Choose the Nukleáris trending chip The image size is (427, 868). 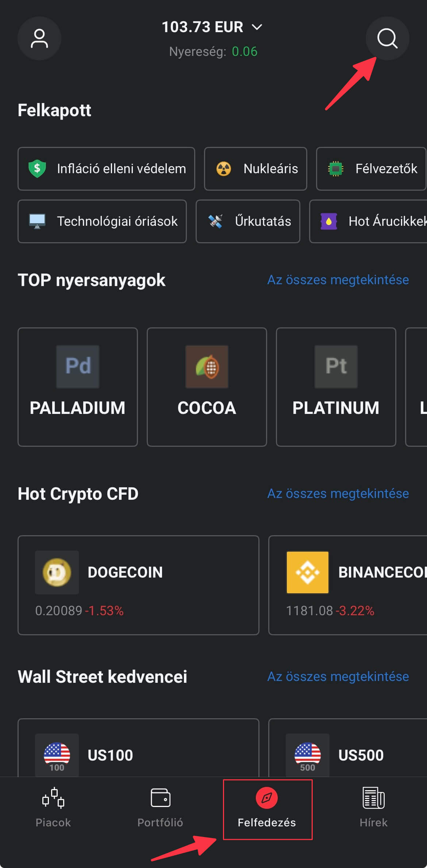pyautogui.click(x=255, y=169)
